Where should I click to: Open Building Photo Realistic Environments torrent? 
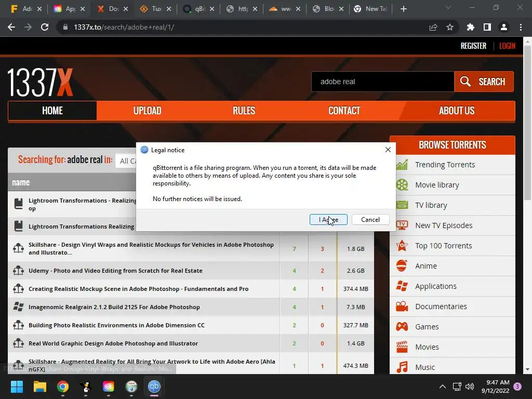[x=116, y=325]
